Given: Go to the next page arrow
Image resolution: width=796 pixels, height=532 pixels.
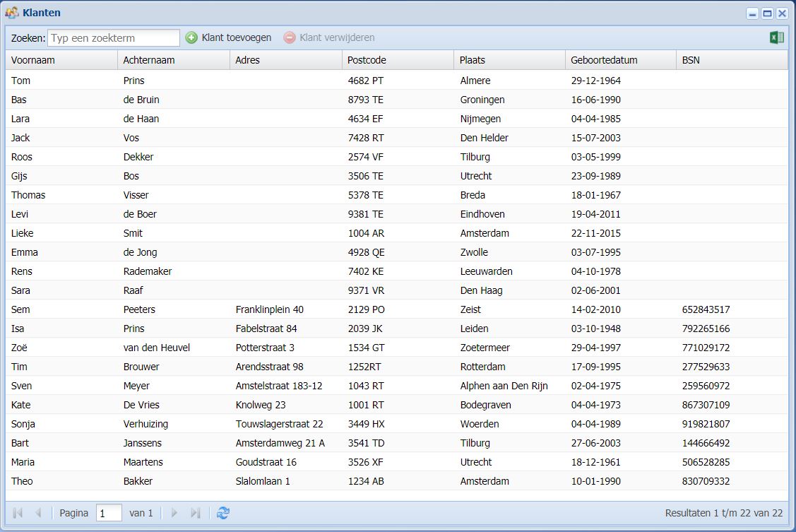Looking at the screenshot, I should (174, 513).
